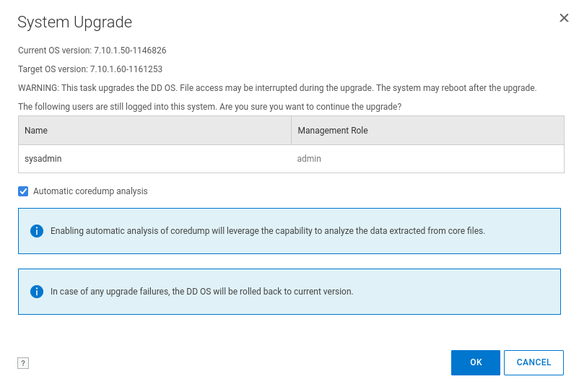Click the info icon in rollback notice
The height and width of the screenshot is (392, 579).
point(37,292)
